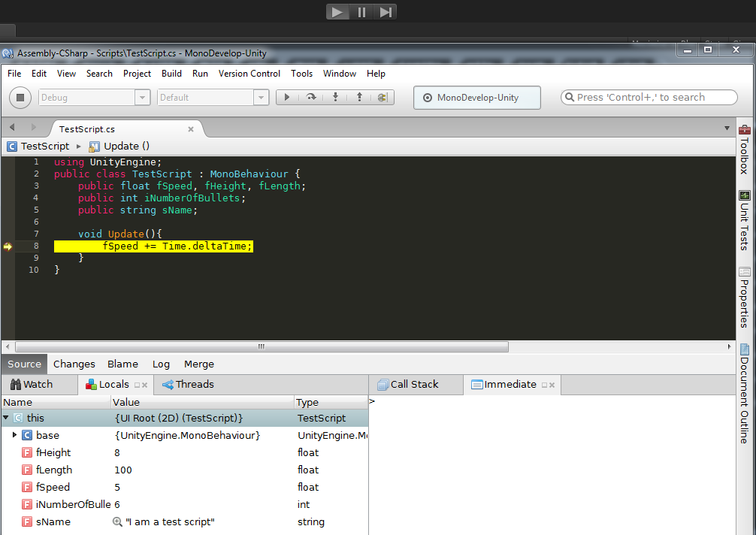Navigate back with left arrow
Image resolution: width=756 pixels, height=535 pixels.
[12, 127]
